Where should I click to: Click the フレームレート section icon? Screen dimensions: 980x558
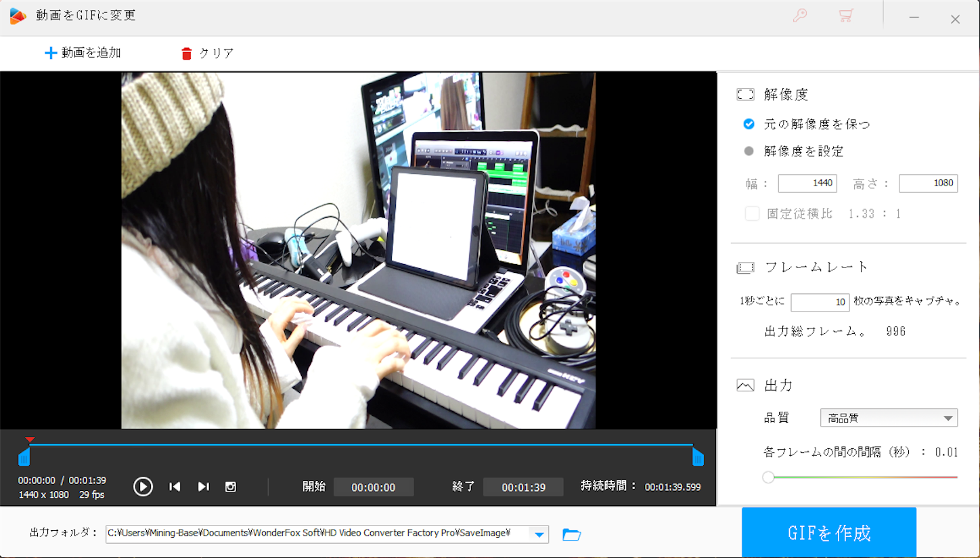744,267
